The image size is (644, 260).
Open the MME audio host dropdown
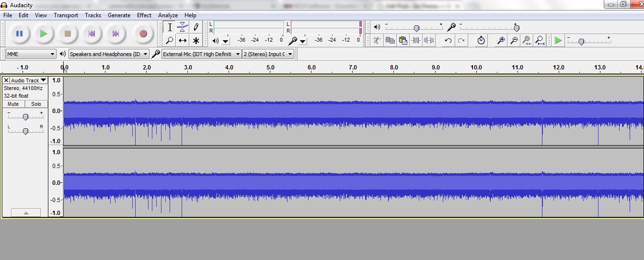tap(31, 54)
